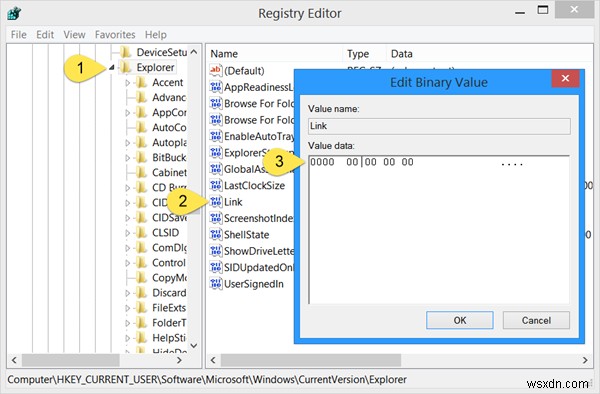
Task: Click the (Default) string value icon
Action: [x=216, y=71]
